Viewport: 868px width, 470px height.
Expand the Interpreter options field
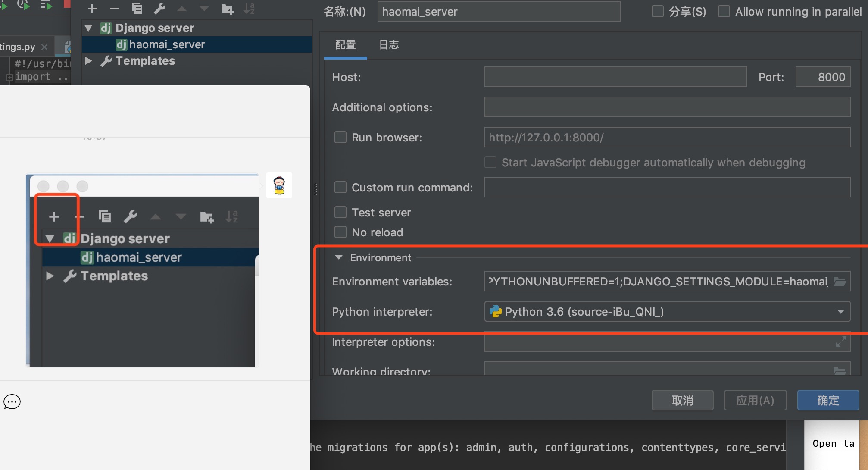pyautogui.click(x=841, y=342)
